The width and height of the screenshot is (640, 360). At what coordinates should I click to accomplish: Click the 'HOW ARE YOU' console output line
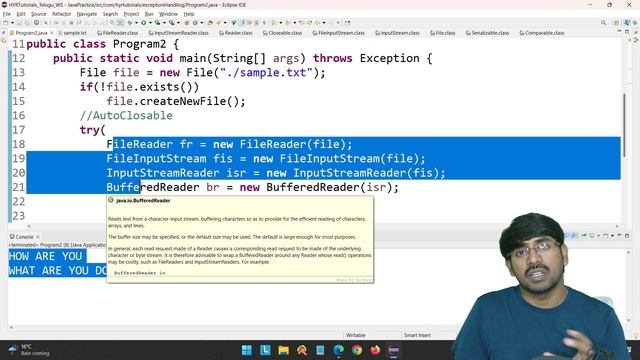click(x=45, y=256)
